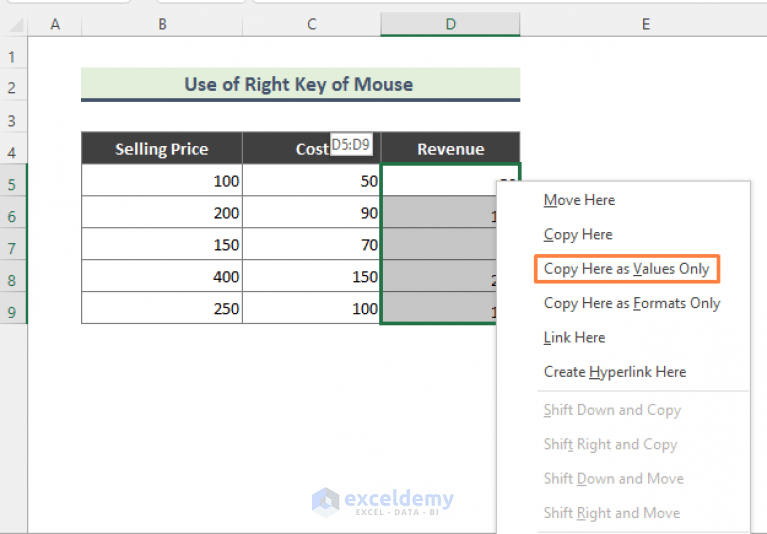Click the 'Cost' header cell

pyautogui.click(x=312, y=148)
